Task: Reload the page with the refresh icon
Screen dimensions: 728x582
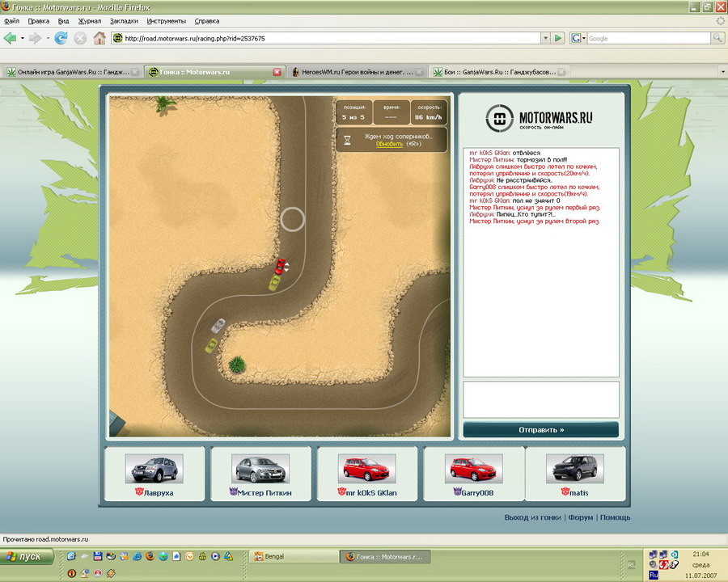Action: (61, 38)
